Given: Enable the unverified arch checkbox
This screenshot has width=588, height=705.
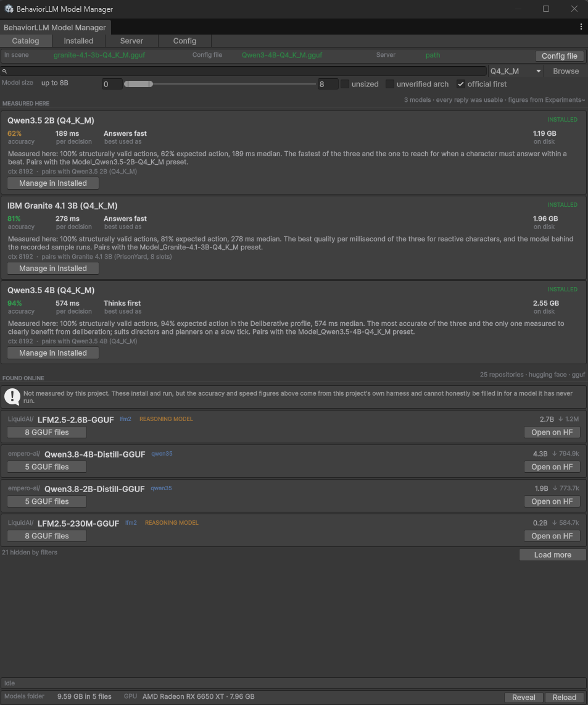Looking at the screenshot, I should [x=390, y=84].
